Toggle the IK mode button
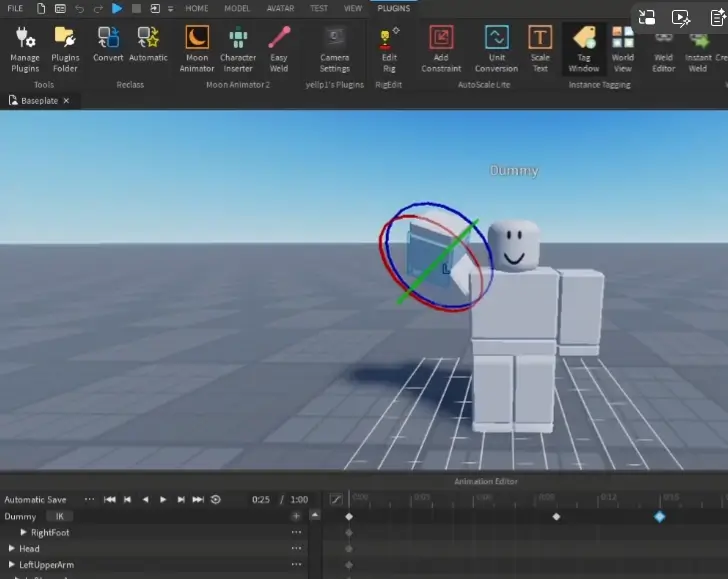Screen dimensions: 728x579 coord(59,516)
